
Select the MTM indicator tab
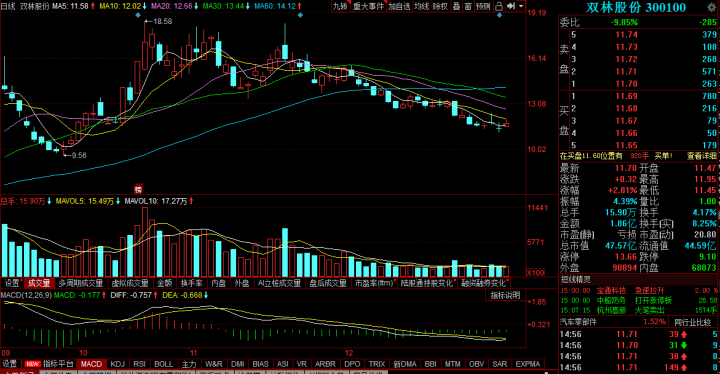pos(452,364)
